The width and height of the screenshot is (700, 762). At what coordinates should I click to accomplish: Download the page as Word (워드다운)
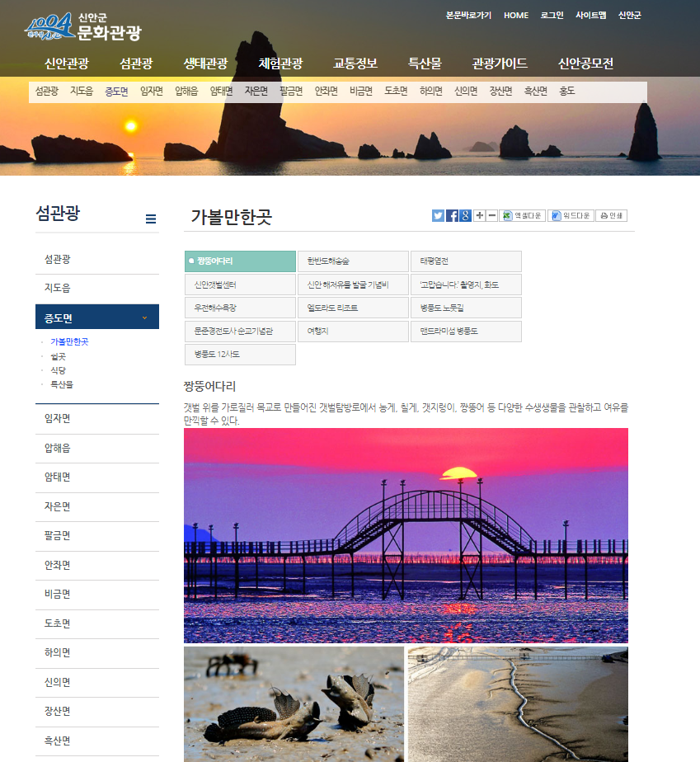click(571, 216)
